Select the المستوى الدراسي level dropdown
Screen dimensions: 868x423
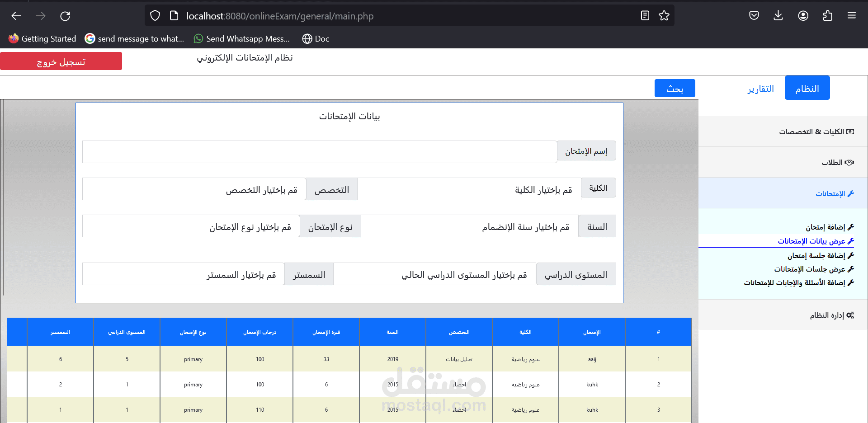[435, 274]
